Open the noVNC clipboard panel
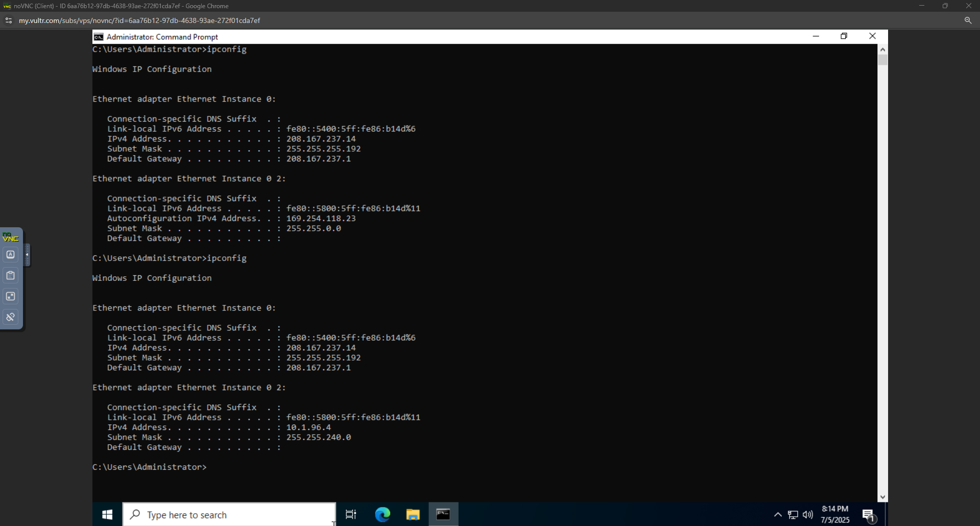Image resolution: width=980 pixels, height=526 pixels. 10,275
